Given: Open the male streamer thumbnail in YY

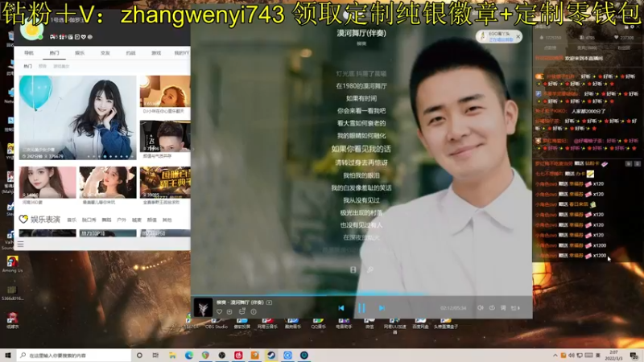Looking at the screenshot, I should (x=165, y=137).
